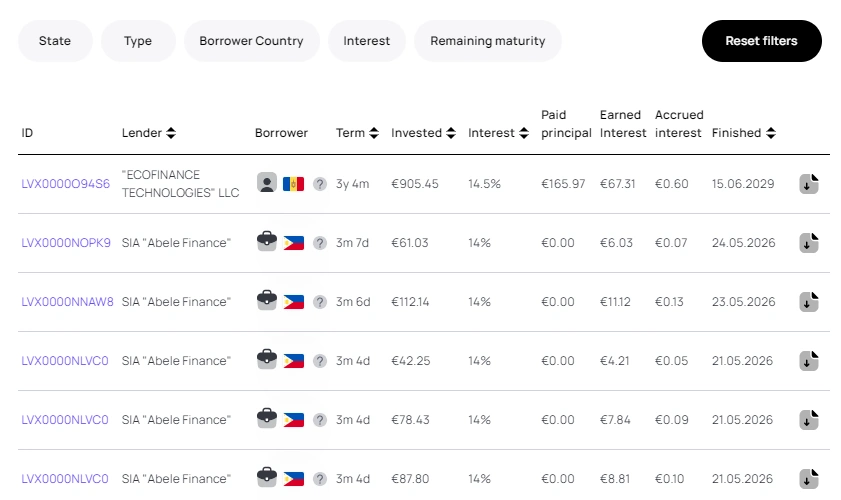The image size is (841, 500).
Task: Open loan link LVX0000O94S6
Action: tap(66, 184)
